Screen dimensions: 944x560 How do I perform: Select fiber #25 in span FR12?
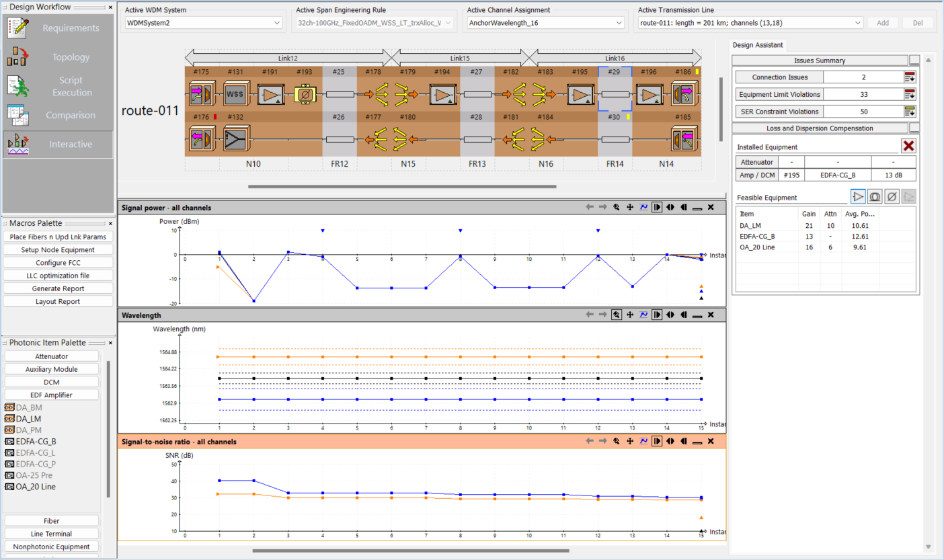point(340,95)
